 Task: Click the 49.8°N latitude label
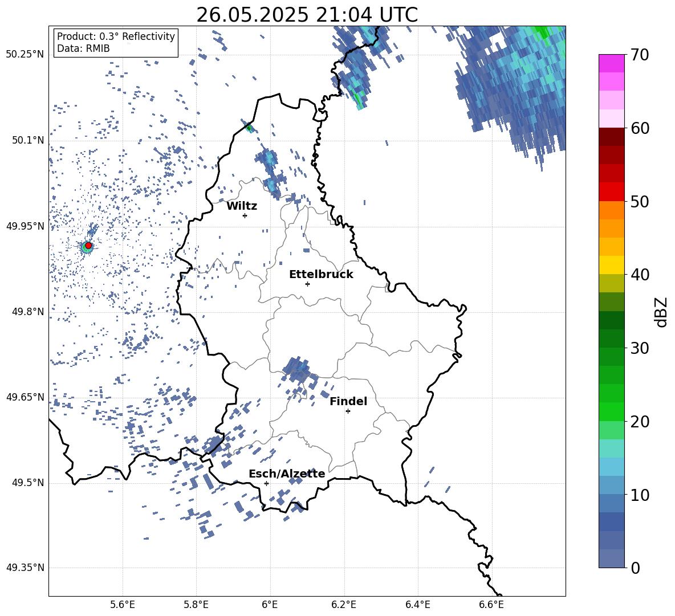click(28, 312)
